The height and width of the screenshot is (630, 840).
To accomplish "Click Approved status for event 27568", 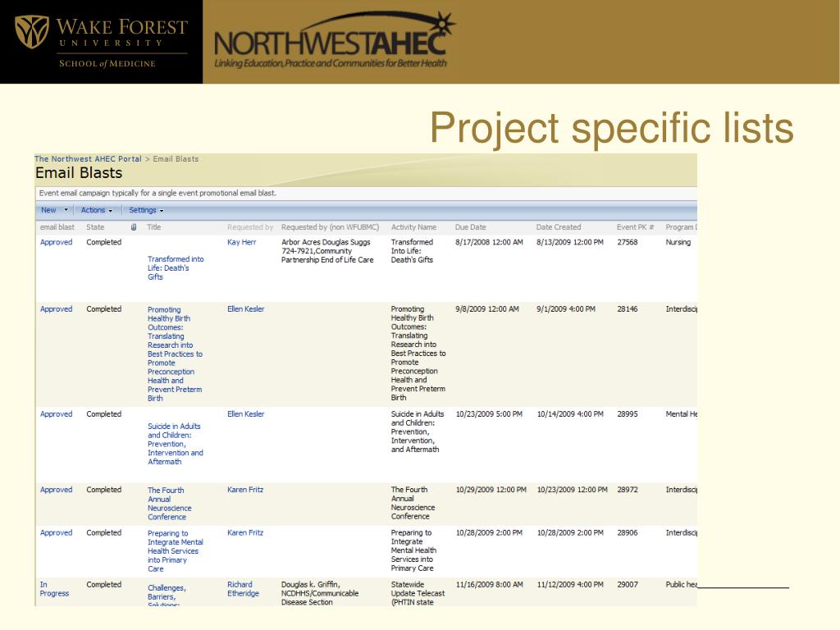I will click(x=57, y=242).
